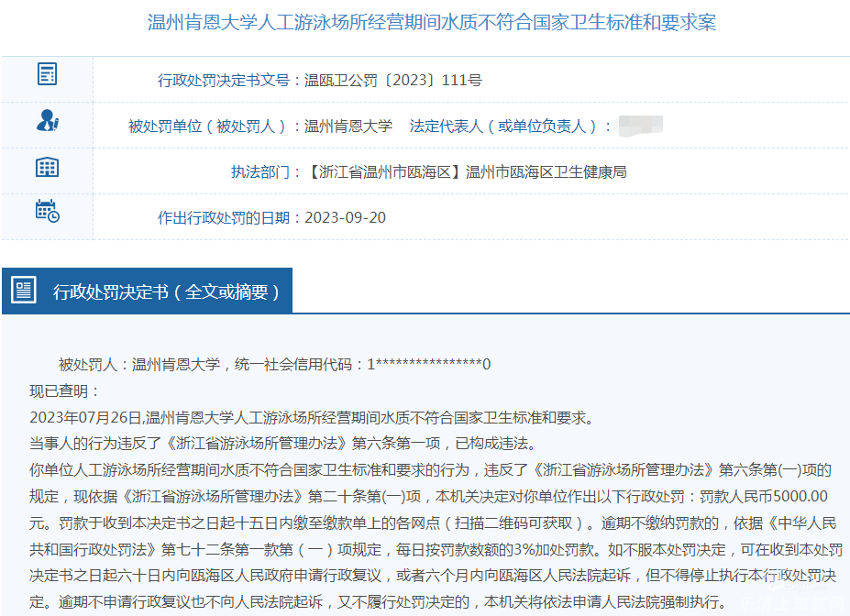Select the label 行政处罚决定书文号

tap(224, 81)
